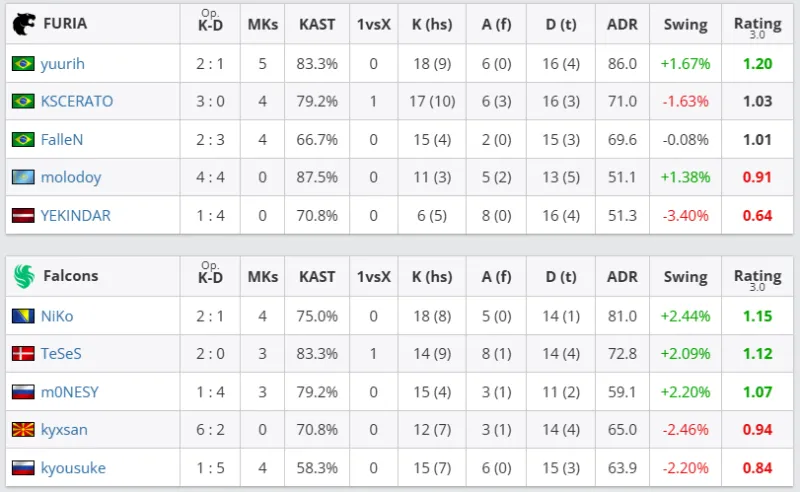This screenshot has height=492, width=800.
Task: Open yuurih's player profile link
Action: tap(62, 63)
